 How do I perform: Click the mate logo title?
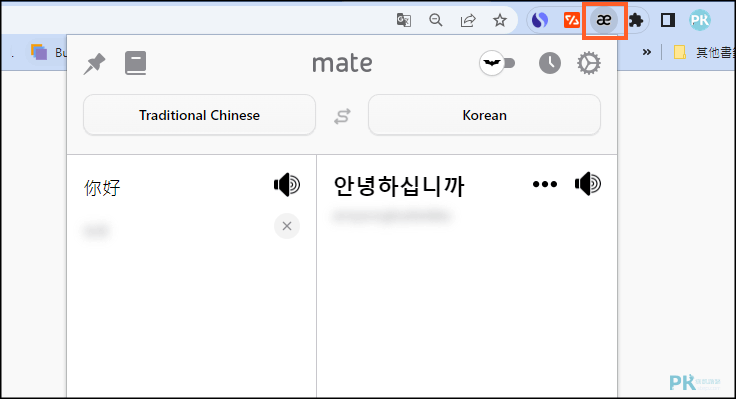[342, 63]
